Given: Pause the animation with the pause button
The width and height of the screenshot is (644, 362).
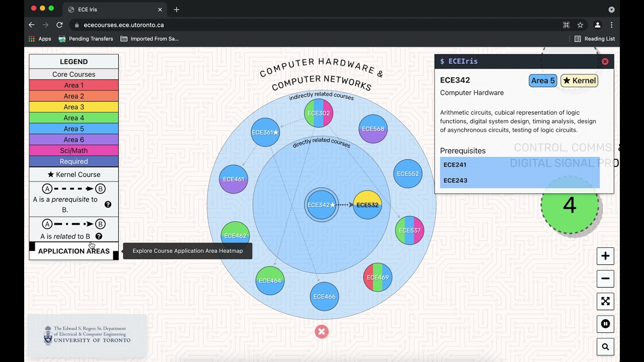Looking at the screenshot, I should point(605,324).
